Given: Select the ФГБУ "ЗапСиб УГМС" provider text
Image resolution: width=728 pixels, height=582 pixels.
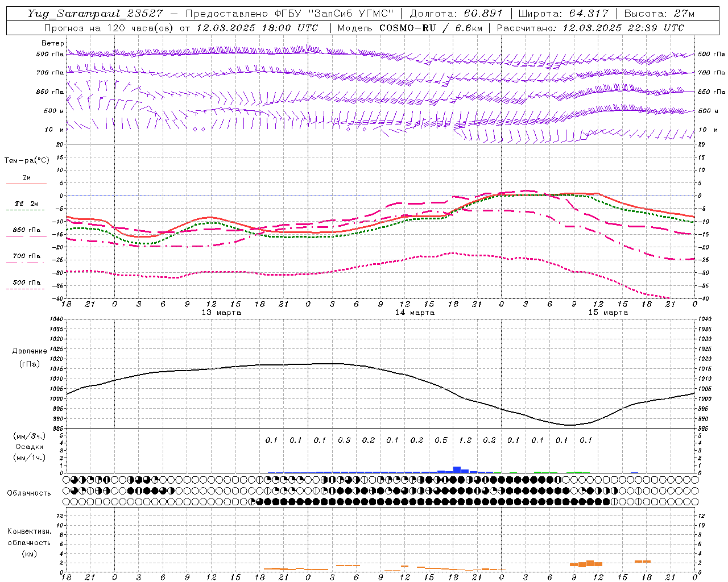Looking at the screenshot, I should click(x=335, y=14).
